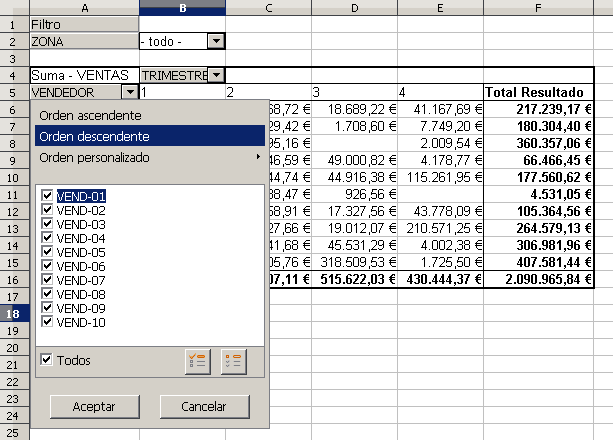Viewport: 613px width, 440px height.
Task: Uncheck the VEND-08 checkbox
Action: pos(47,294)
